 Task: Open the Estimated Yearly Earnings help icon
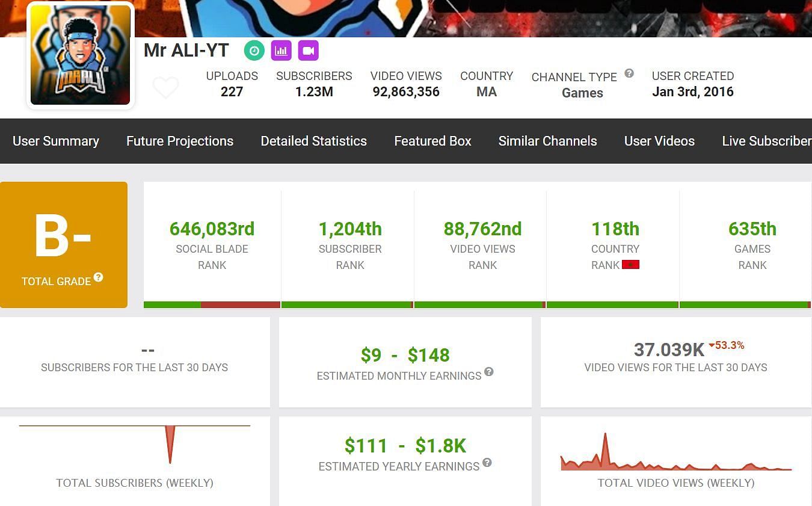point(487,463)
